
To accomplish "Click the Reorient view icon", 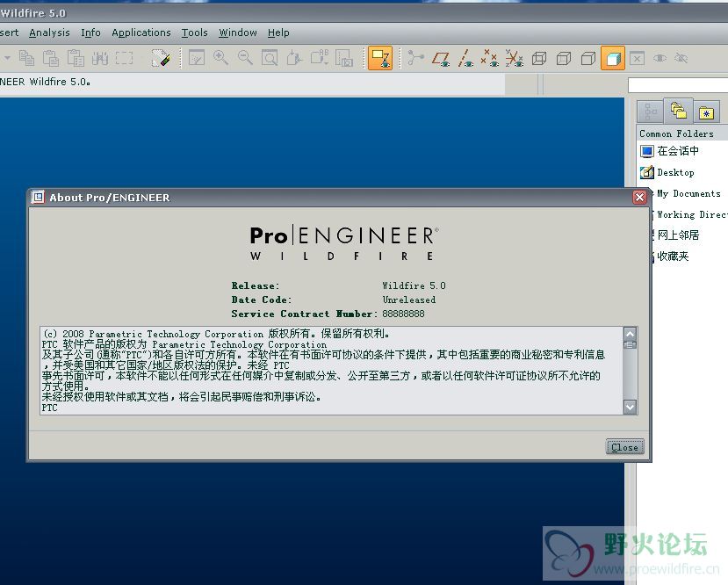I will coord(294,58).
